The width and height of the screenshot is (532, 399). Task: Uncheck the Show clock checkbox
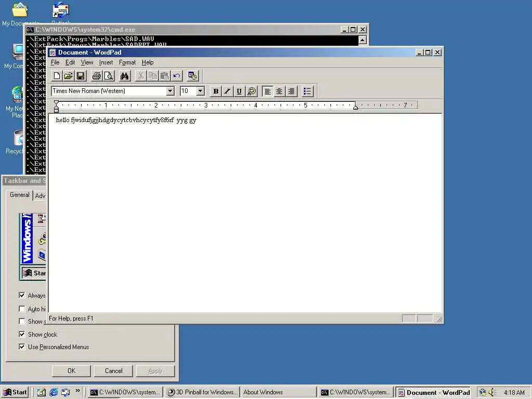pos(22,334)
